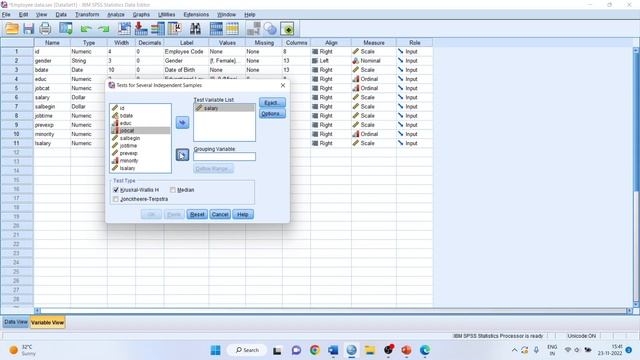Screen dimensions: 640x360
Task: Select minority in the dialog variable list
Action: pyautogui.click(x=140, y=160)
